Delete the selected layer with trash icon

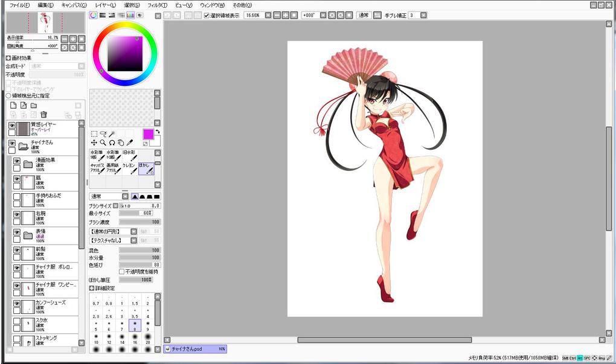43,115
